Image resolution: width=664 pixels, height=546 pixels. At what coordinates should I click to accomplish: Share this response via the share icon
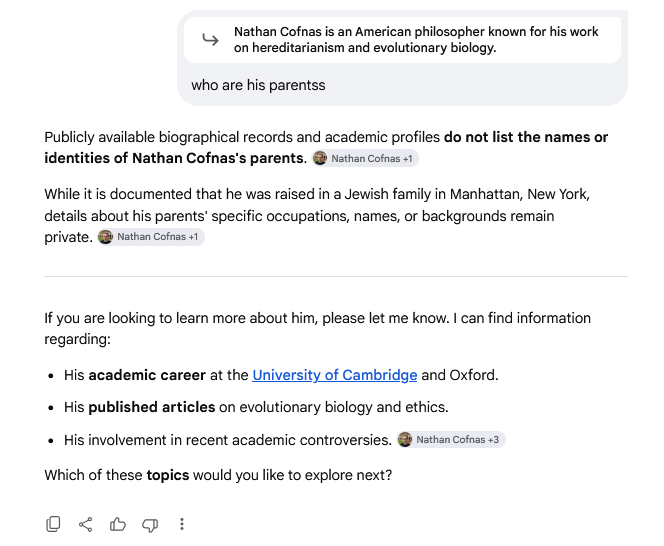click(x=86, y=524)
